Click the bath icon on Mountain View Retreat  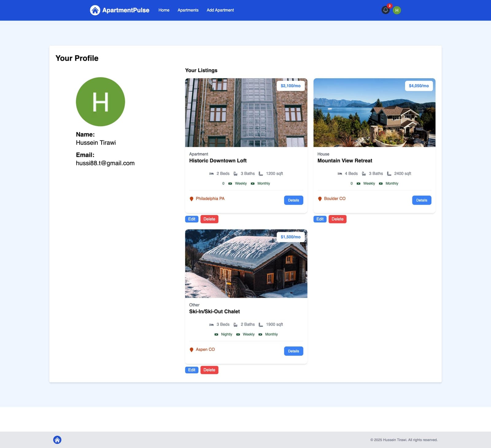364,174
